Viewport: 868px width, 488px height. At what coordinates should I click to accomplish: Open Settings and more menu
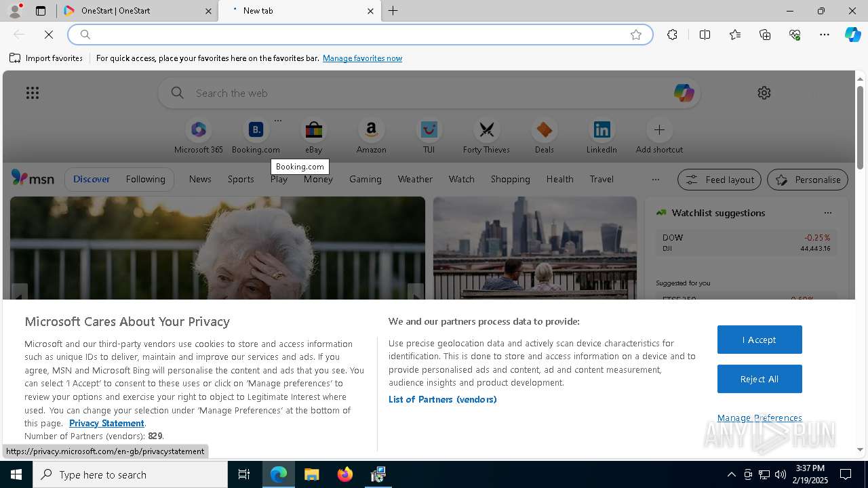825,35
